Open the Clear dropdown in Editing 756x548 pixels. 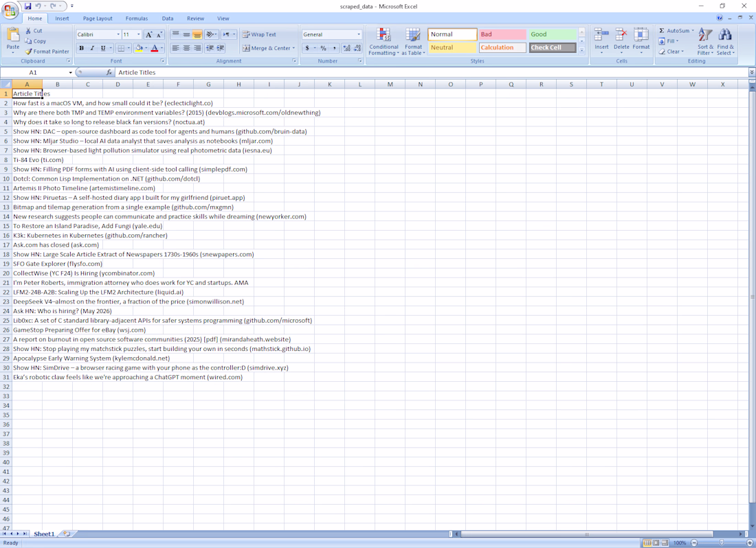(671, 52)
